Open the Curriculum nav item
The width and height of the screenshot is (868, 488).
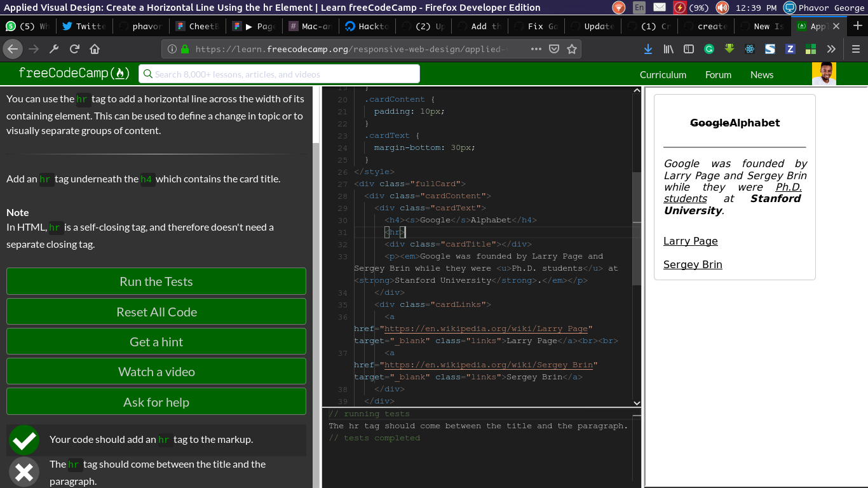click(663, 74)
